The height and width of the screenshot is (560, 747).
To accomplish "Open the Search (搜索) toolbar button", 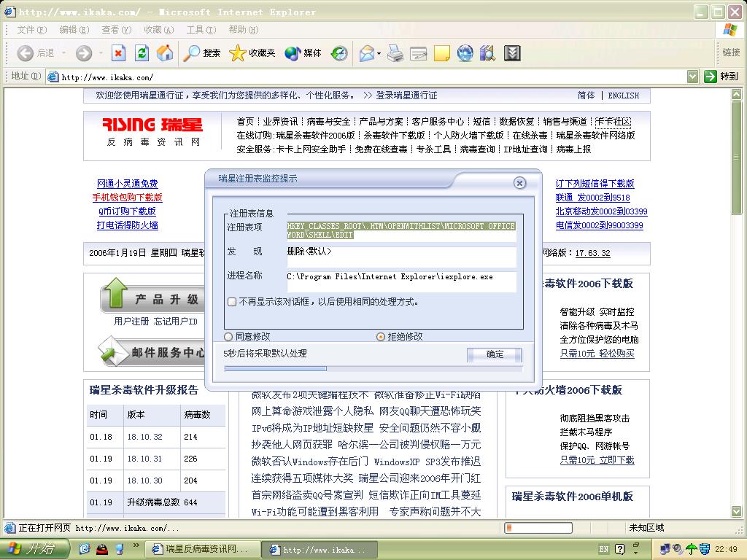I will pyautogui.click(x=202, y=52).
